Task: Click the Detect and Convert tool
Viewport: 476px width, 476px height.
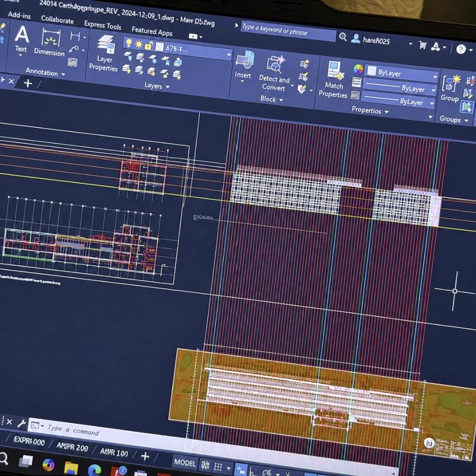Action: point(274,73)
